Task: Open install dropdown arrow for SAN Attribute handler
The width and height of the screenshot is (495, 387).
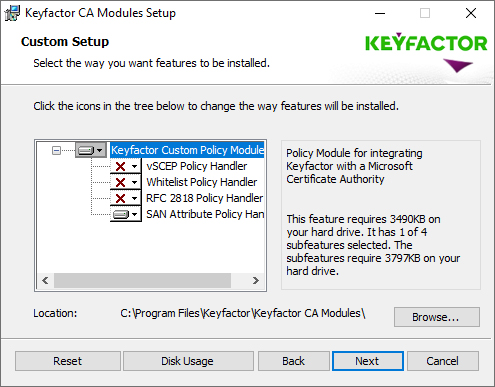Action: [134, 214]
